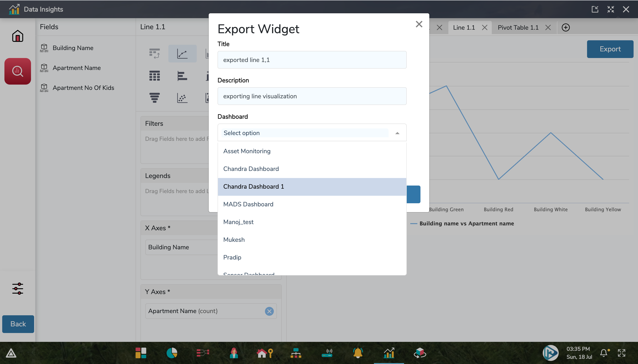Choose Asset Monitoring from dashboard list
The image size is (638, 364).
pyautogui.click(x=247, y=151)
